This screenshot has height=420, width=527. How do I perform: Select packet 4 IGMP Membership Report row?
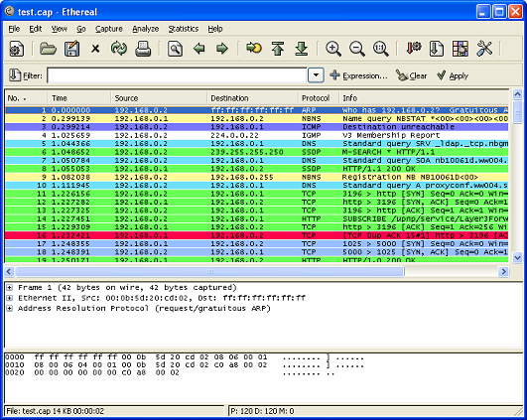pyautogui.click(x=257, y=135)
